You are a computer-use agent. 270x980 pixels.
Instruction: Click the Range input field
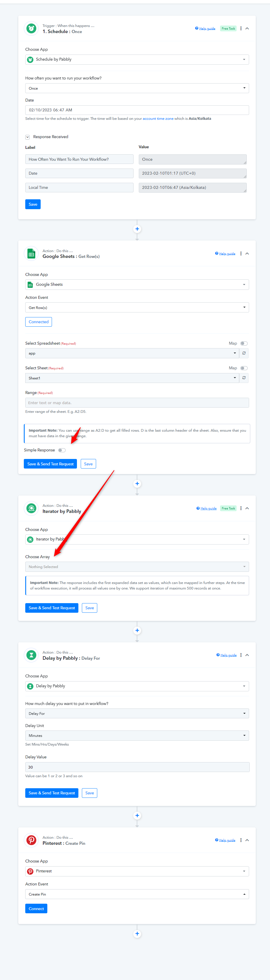coord(137,403)
